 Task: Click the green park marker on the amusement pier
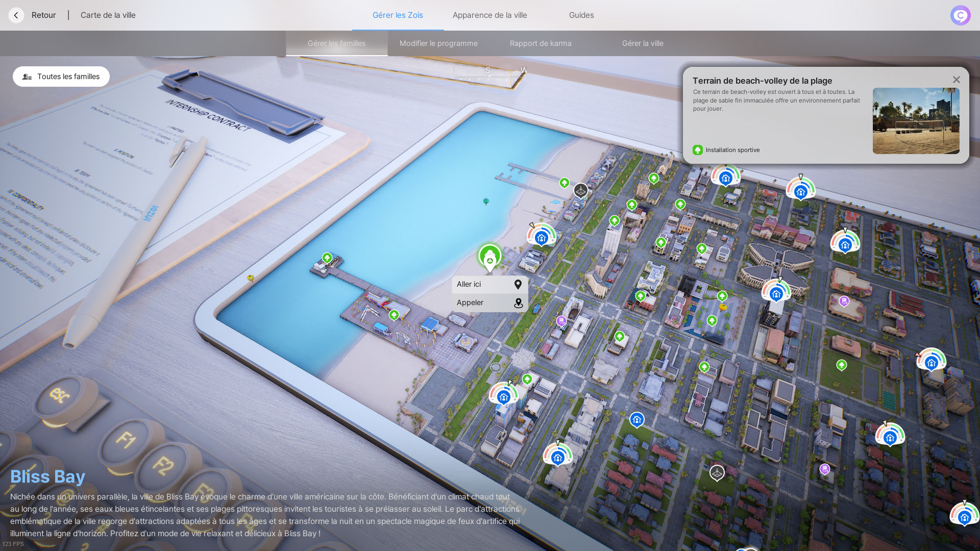(x=394, y=315)
